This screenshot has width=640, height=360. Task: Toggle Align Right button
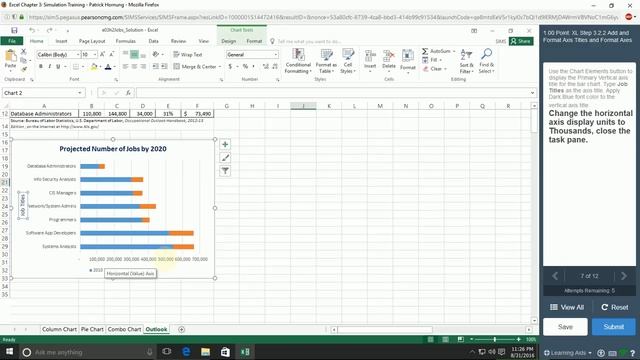coord(143,67)
